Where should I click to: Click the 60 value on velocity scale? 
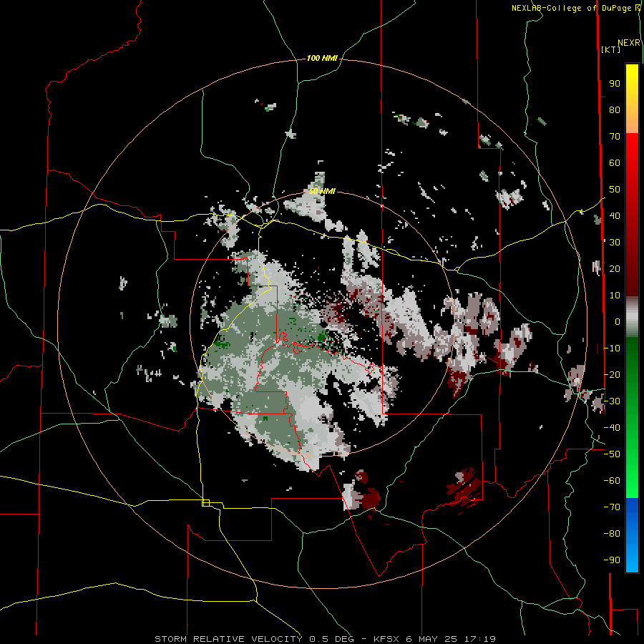pyautogui.click(x=615, y=163)
